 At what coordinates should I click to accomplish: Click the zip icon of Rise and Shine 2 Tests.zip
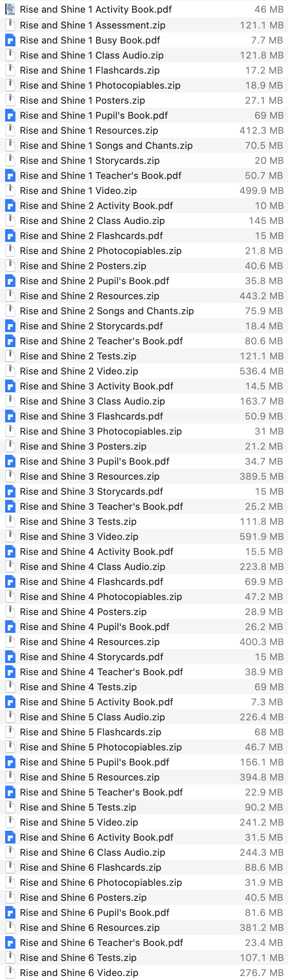pos(10,356)
